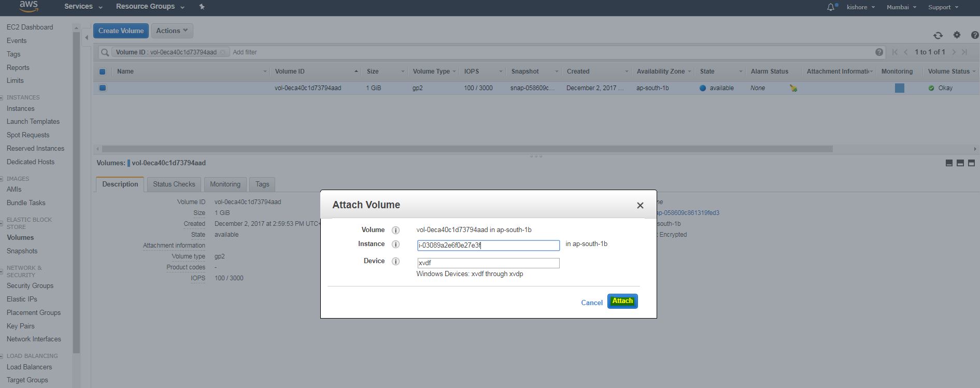Viewport: 980px width, 388px height.
Task: Click the search filter help icon
Action: tap(879, 52)
